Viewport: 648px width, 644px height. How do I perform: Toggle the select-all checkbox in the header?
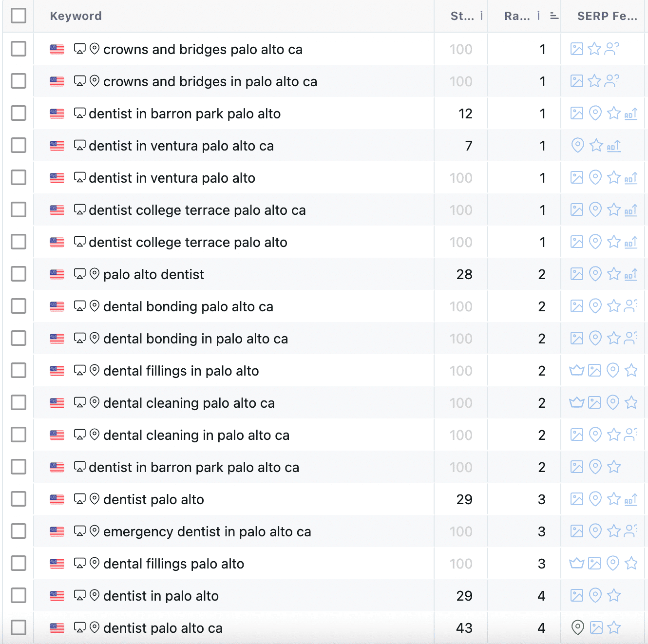pos(19,16)
